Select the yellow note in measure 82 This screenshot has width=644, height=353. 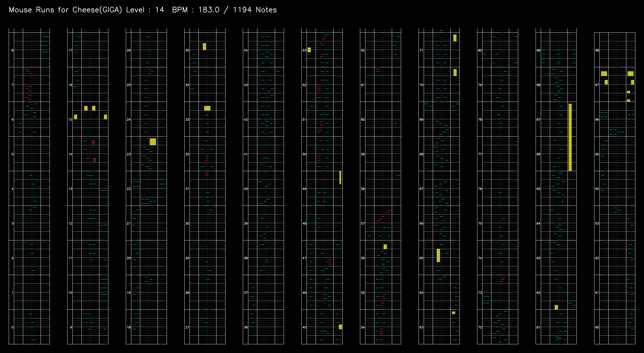(556, 307)
